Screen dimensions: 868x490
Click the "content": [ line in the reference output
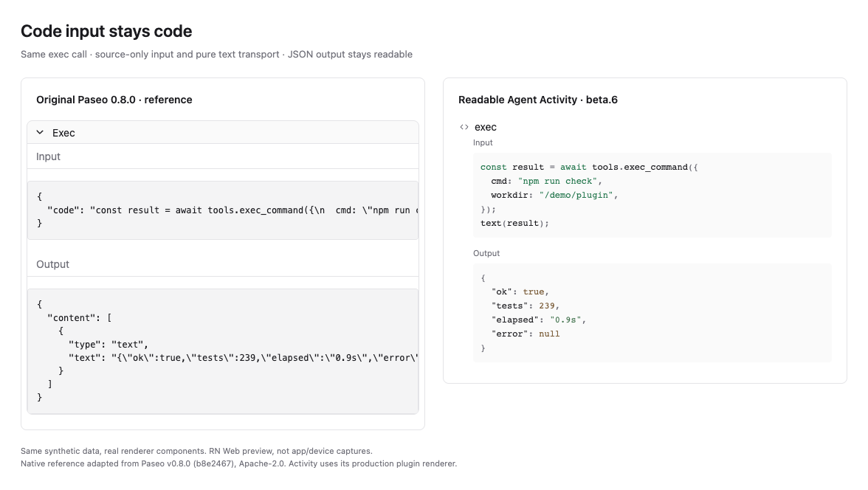coord(80,318)
